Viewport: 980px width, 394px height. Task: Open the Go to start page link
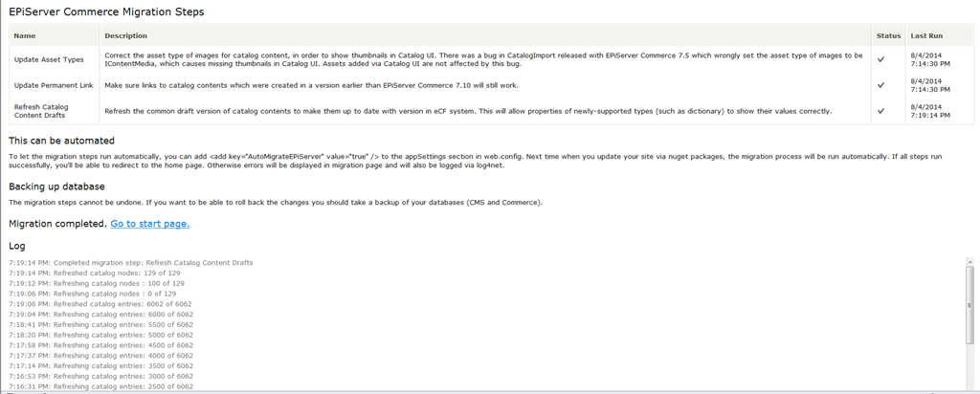point(149,224)
